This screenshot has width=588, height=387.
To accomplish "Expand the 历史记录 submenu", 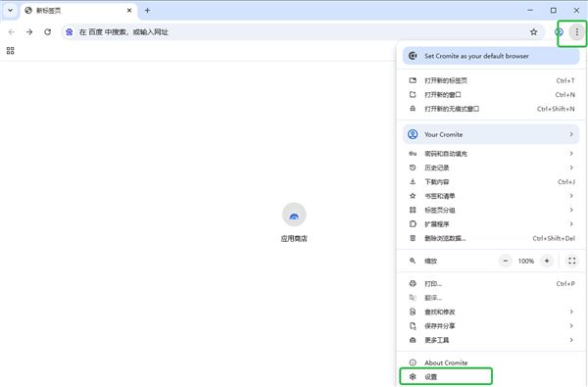I will click(x=491, y=168).
